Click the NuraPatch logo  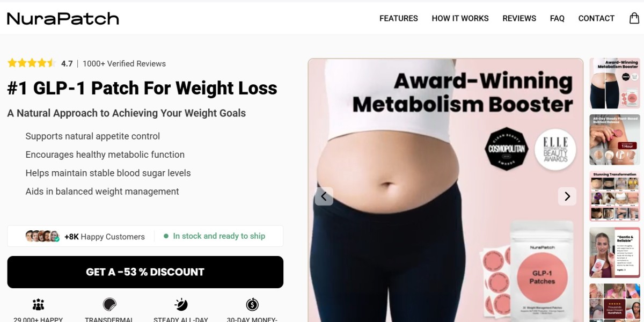(x=63, y=19)
